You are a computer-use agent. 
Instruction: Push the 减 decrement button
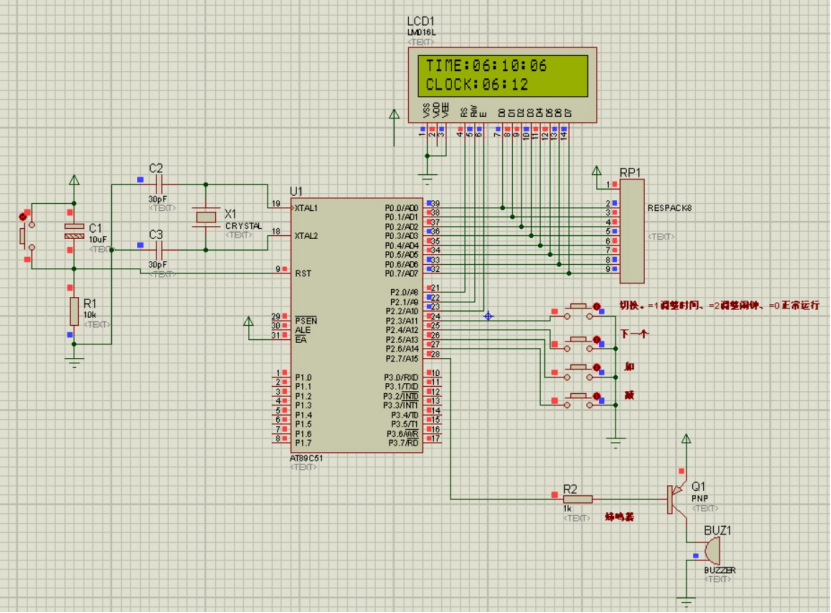coord(578,396)
